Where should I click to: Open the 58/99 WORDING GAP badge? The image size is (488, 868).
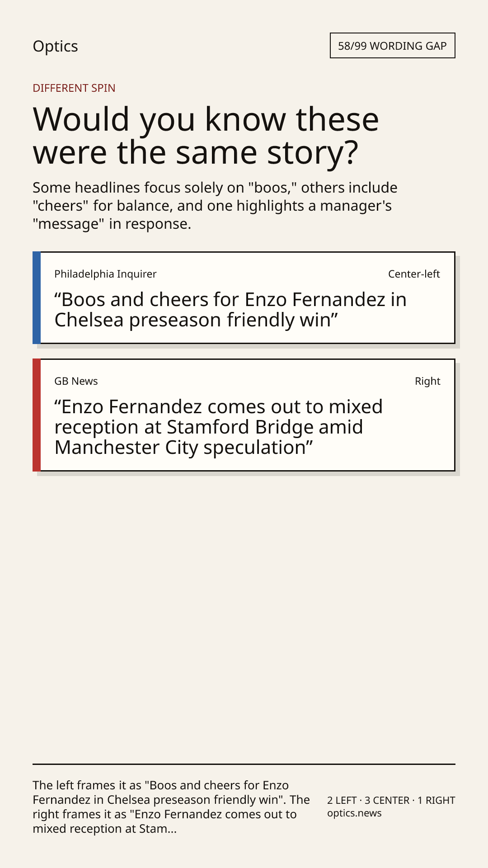click(392, 46)
